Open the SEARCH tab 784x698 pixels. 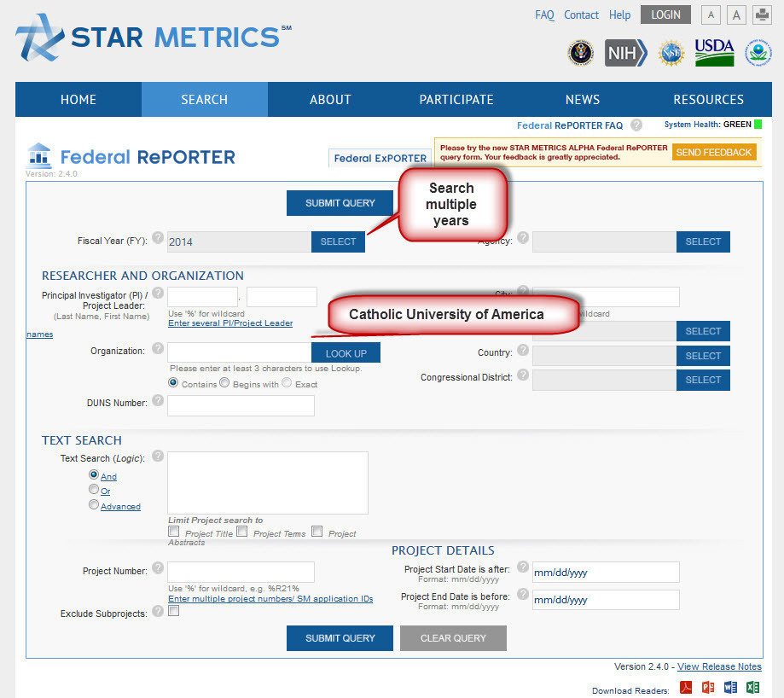[x=205, y=100]
